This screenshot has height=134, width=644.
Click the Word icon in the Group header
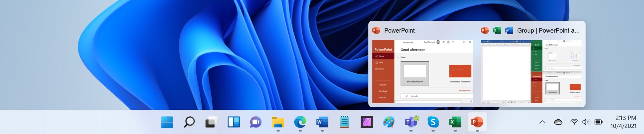[509, 30]
